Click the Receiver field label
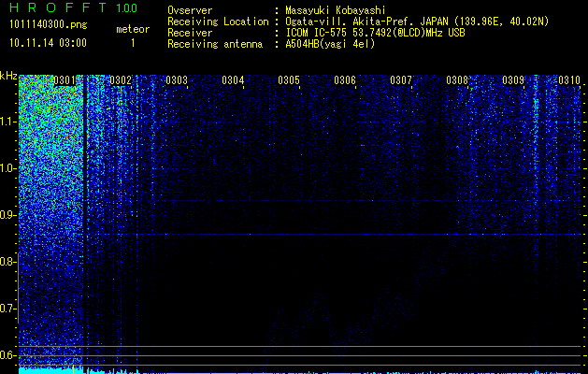The height and width of the screenshot is (374, 588). [190, 33]
